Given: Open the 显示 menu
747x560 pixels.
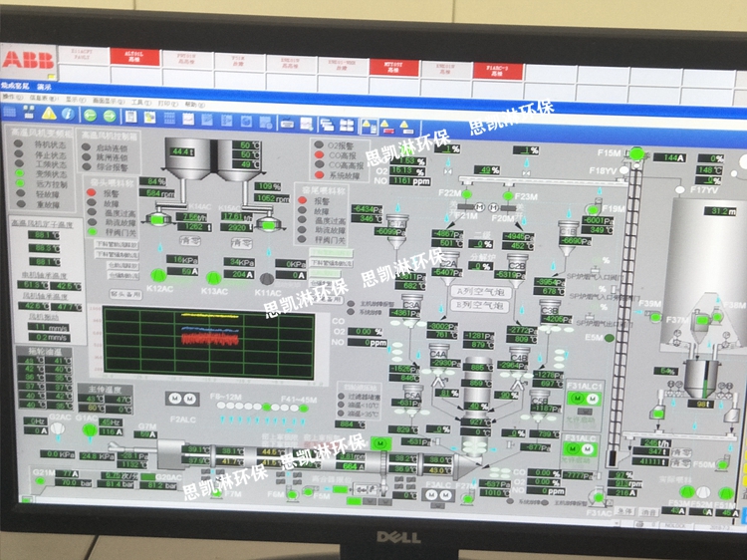Looking at the screenshot, I should coord(76,99).
